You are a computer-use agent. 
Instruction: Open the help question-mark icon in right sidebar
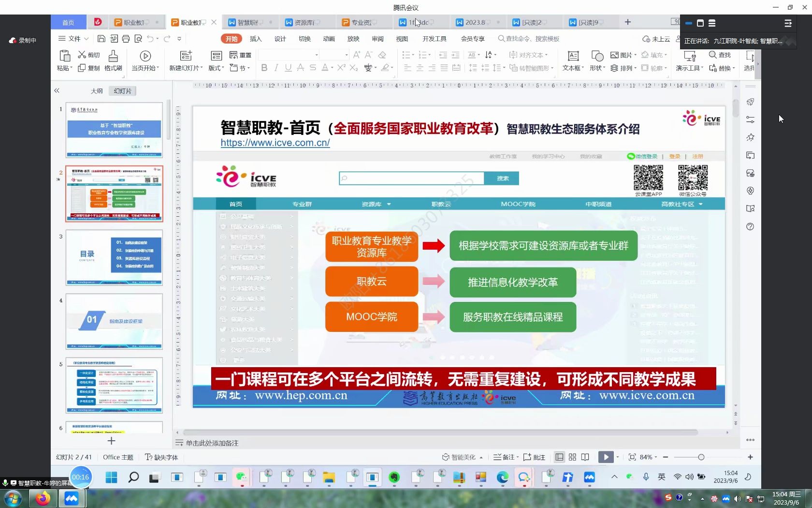(x=750, y=226)
